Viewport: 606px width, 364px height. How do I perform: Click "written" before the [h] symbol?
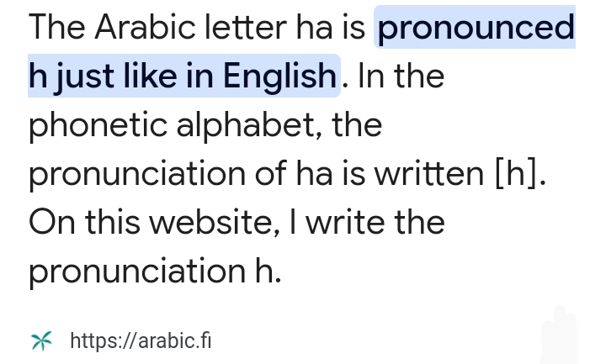[429, 174]
